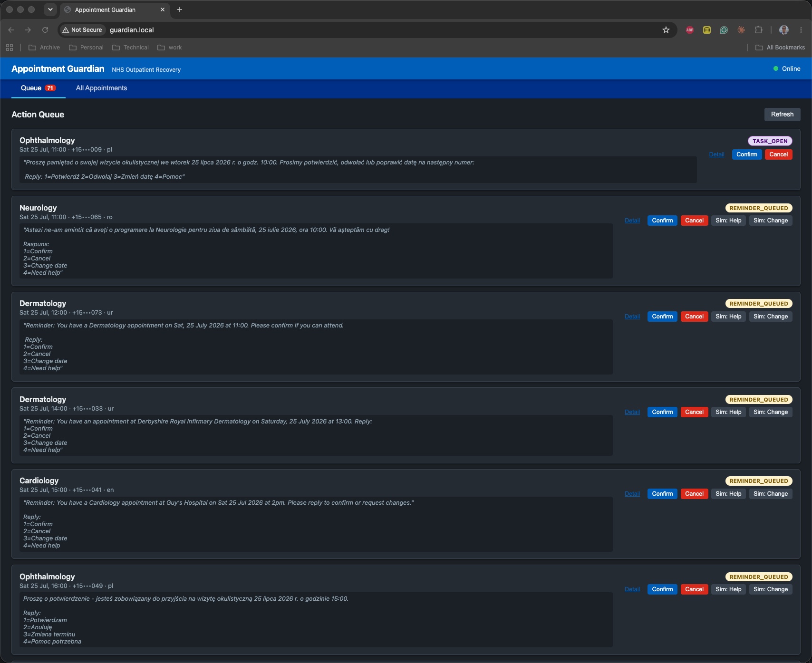
Task: Open Detail for Dermatology 12:00 appointment
Action: point(632,317)
